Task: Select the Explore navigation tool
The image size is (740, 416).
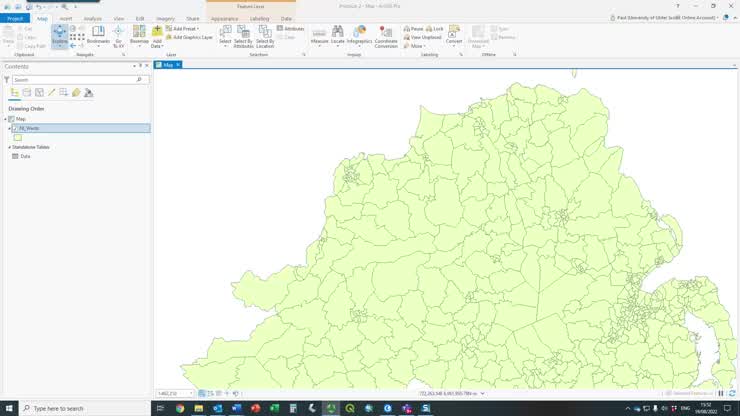Action: pyautogui.click(x=60, y=35)
